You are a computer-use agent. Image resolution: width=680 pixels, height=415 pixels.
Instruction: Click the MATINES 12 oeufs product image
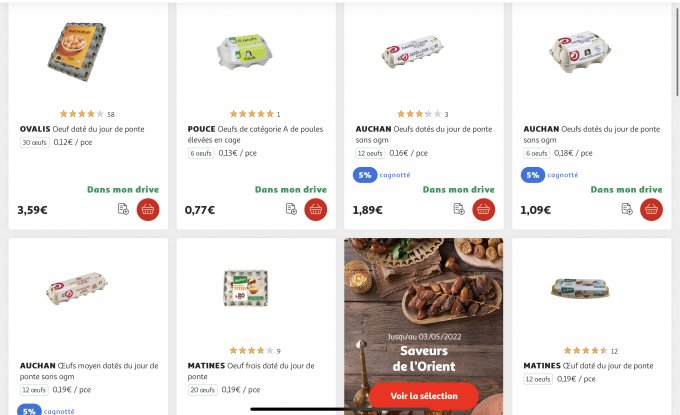tap(580, 289)
